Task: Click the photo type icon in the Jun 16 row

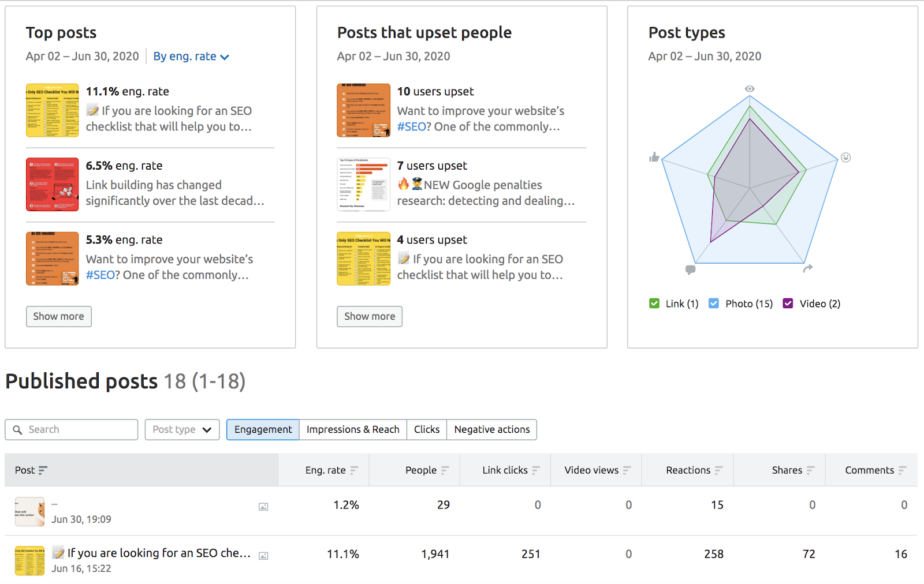Action: coord(263,556)
